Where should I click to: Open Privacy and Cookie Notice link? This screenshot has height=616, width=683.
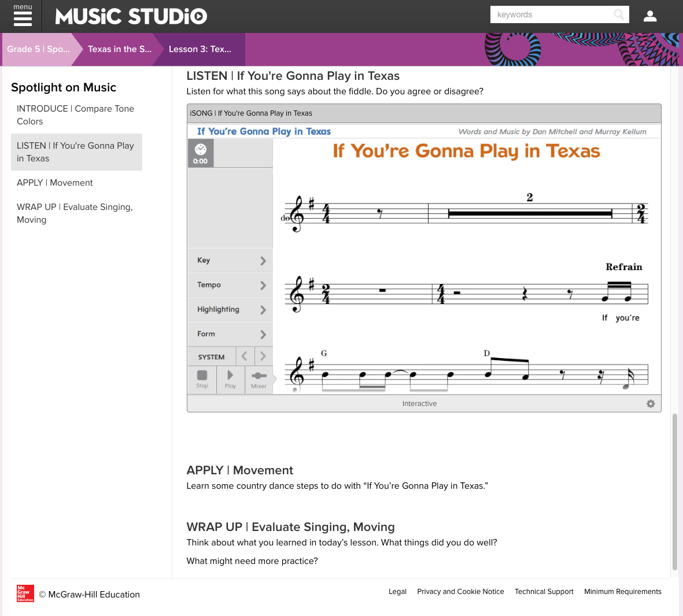click(460, 592)
